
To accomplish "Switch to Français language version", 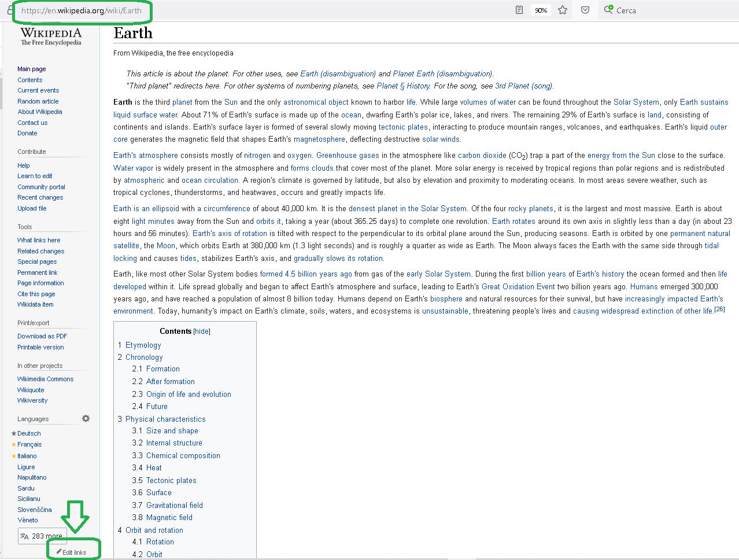I will (x=29, y=444).
